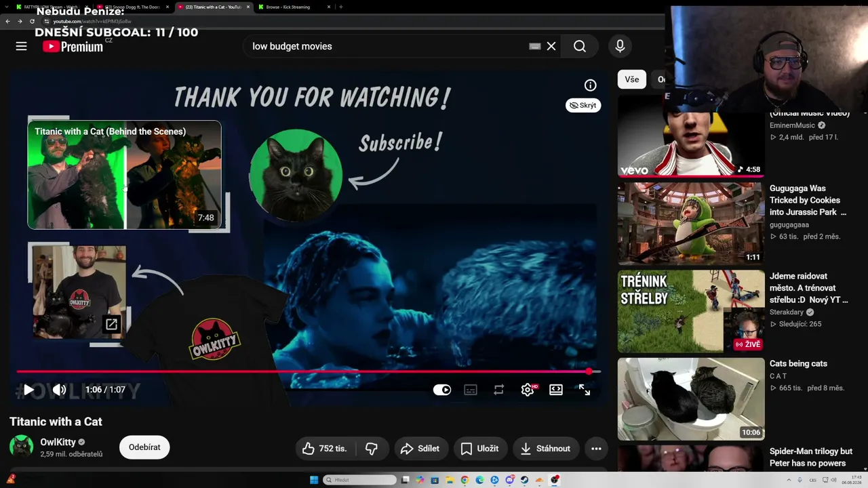
Task: Go to YouTube Premium home logo
Action: coord(73,46)
